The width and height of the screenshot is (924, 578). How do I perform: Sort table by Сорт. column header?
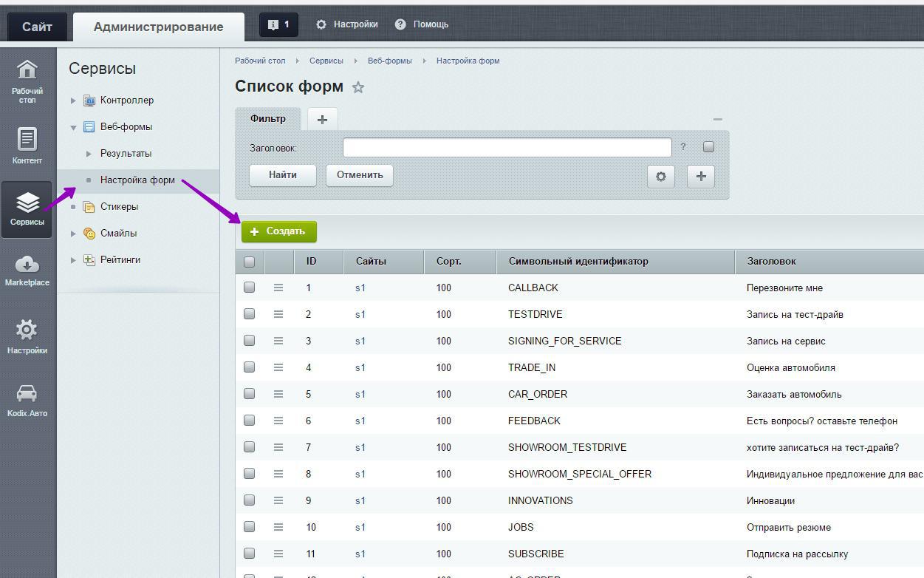point(460,261)
